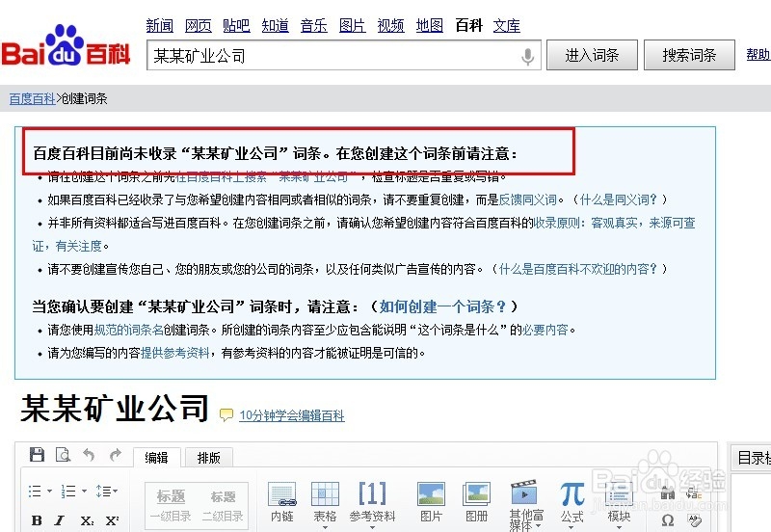Toggle bold formatting (B)
The width and height of the screenshot is (771, 532).
coord(37,520)
